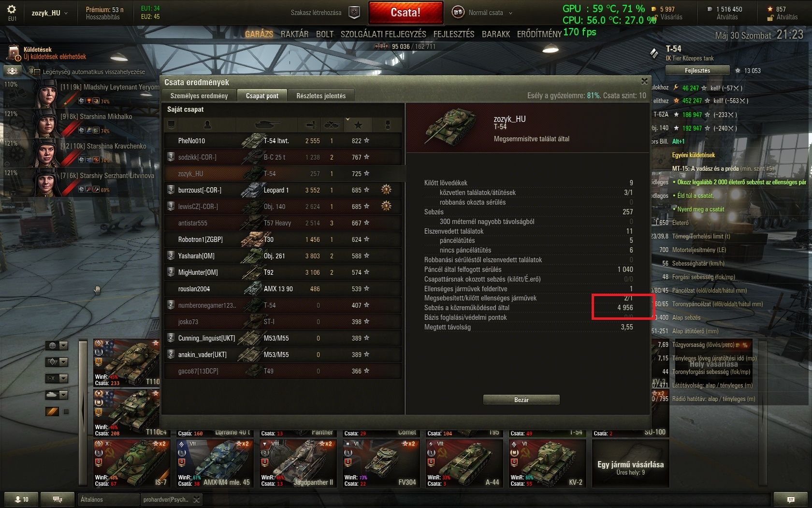Sort team list by experience star
The width and height of the screenshot is (812, 508).
[358, 125]
